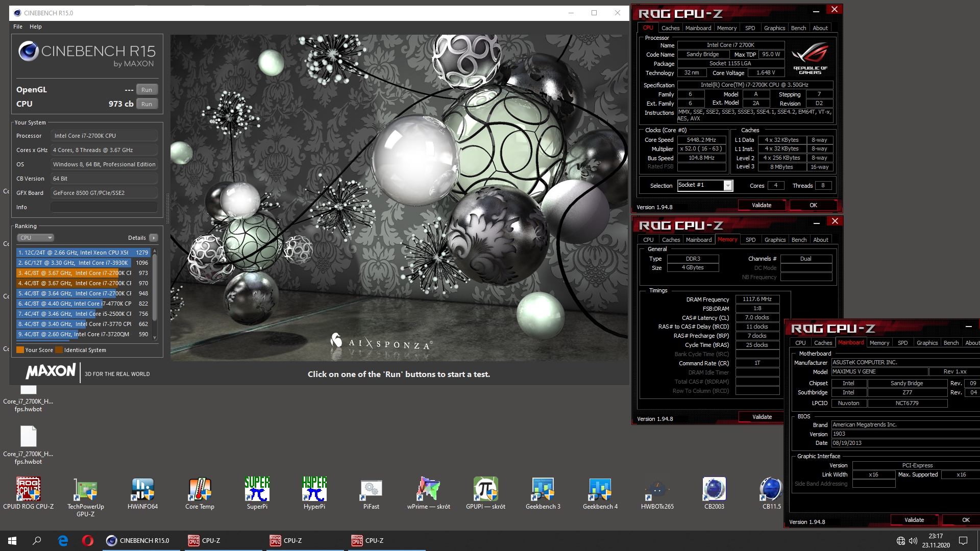Open SuperPi desktop shortcut
980x551 pixels.
point(257,493)
